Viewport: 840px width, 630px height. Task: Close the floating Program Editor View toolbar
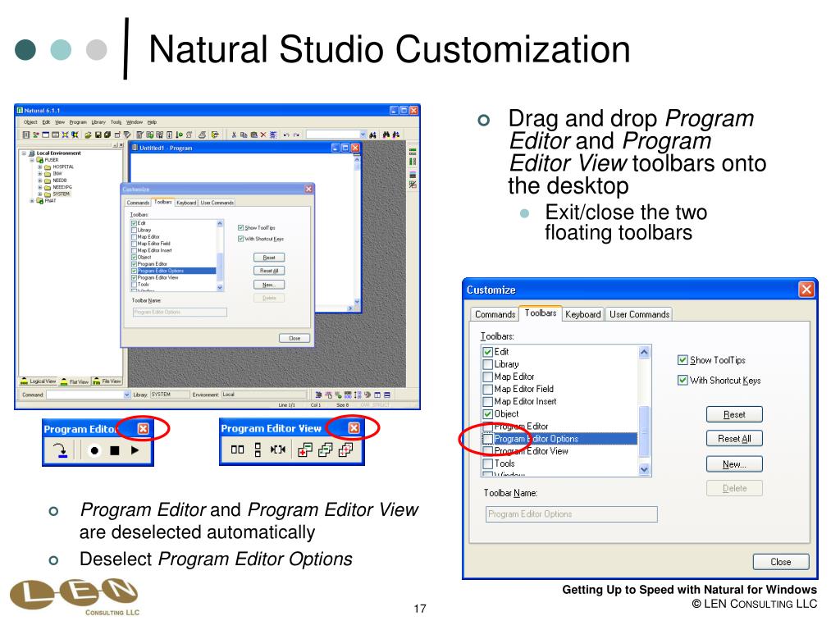tap(354, 427)
